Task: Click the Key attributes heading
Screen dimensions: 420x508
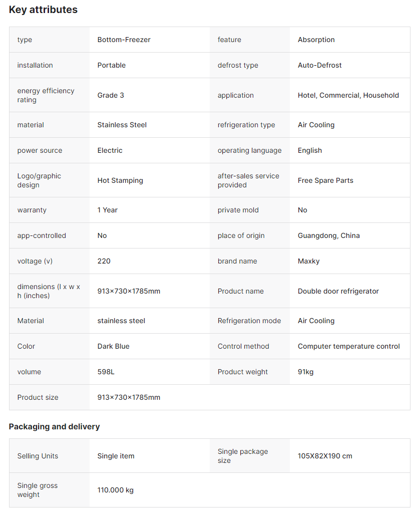Action: [x=43, y=10]
